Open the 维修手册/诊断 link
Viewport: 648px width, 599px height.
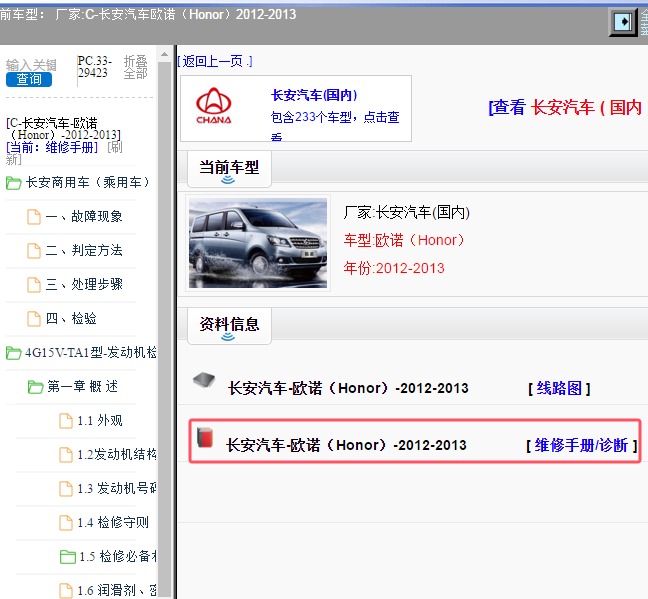click(x=582, y=445)
